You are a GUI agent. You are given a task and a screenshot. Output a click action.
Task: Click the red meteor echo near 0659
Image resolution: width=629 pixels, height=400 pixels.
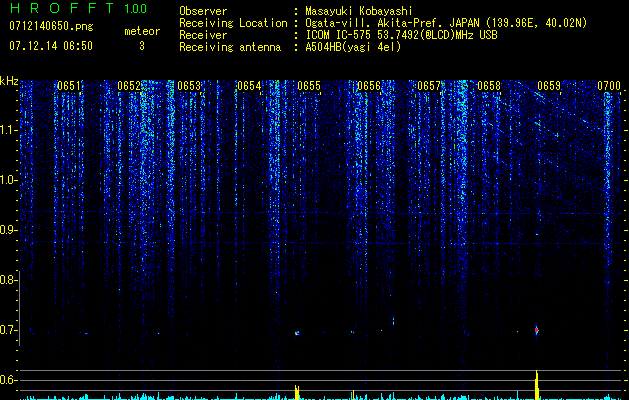[x=537, y=330]
